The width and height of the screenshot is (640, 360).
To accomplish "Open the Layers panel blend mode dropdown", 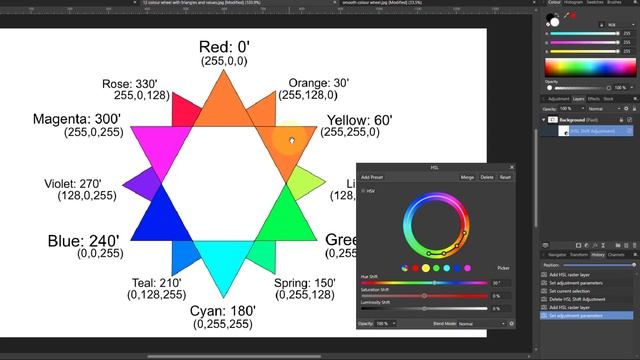I will (x=604, y=109).
